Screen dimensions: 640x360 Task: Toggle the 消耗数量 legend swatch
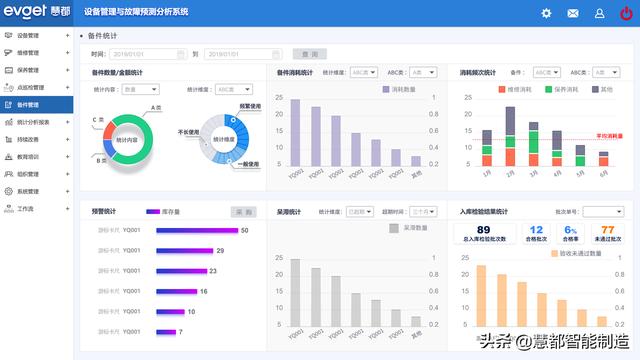(386, 89)
